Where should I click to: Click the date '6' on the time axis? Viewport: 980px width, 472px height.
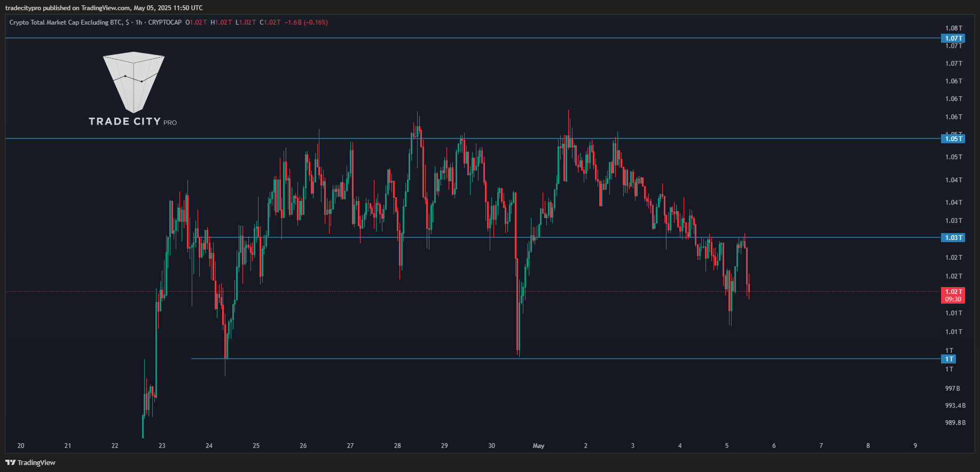point(774,446)
